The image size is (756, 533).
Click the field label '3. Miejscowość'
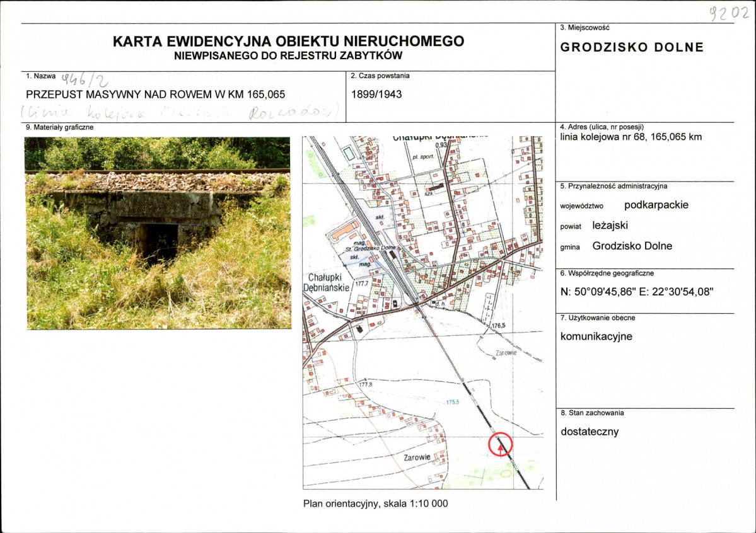point(584,28)
